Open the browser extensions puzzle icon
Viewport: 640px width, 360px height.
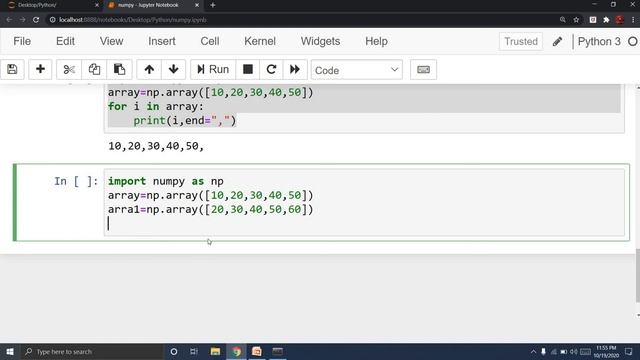coord(606,20)
